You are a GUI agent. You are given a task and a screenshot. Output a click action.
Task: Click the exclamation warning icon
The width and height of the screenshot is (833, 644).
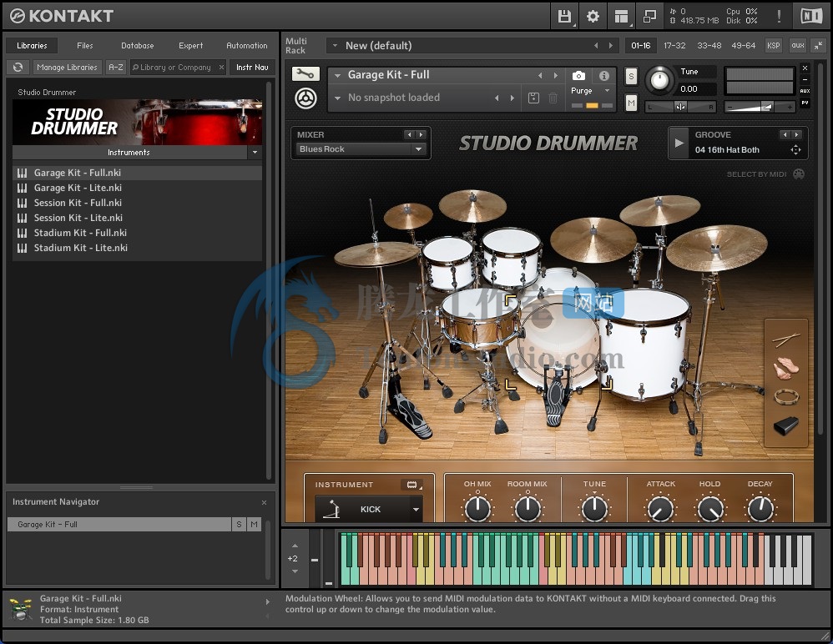coord(779,16)
